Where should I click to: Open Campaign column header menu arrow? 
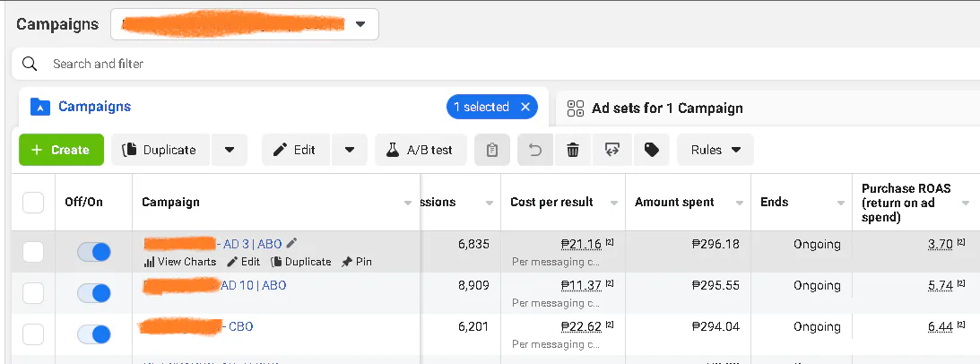[x=408, y=203]
